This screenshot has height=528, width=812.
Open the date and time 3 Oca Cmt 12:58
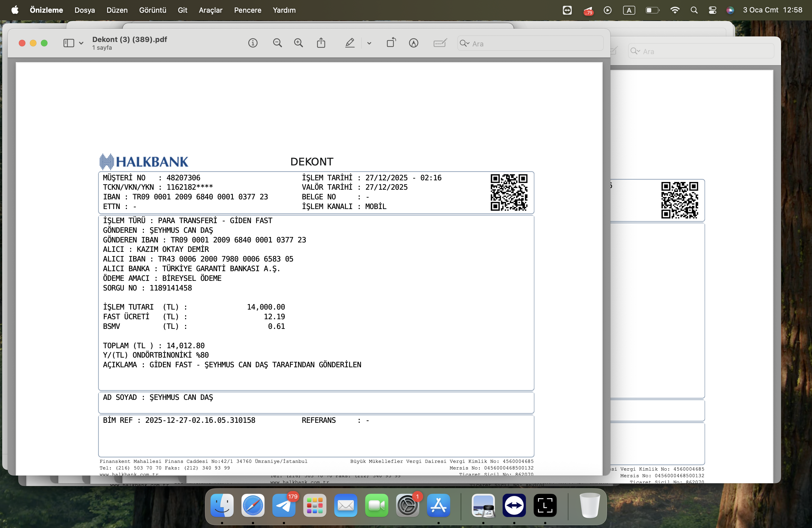[773, 10]
